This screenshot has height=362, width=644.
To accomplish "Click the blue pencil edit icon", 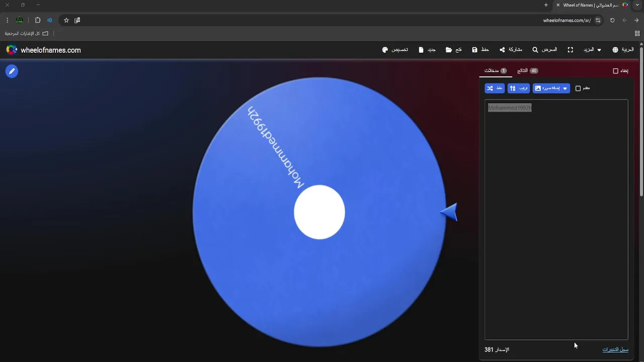I will [12, 71].
